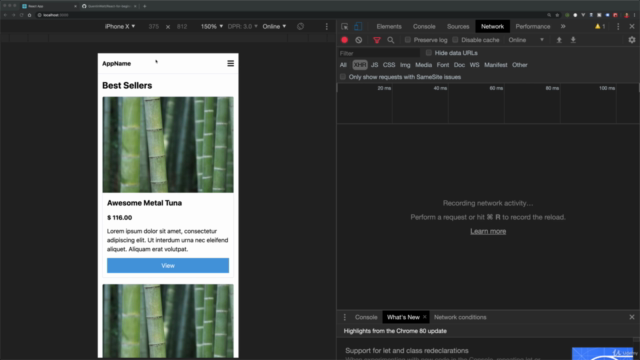Filter requests by WS type

474,65
